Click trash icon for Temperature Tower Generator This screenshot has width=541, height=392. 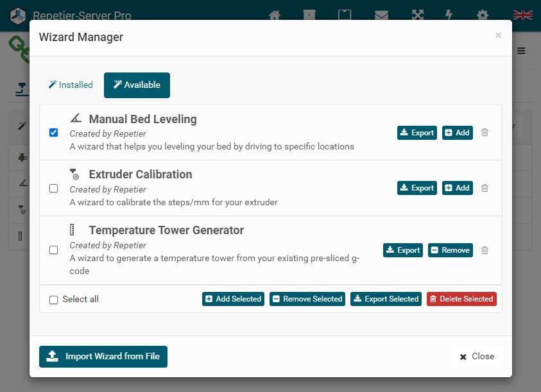(485, 250)
